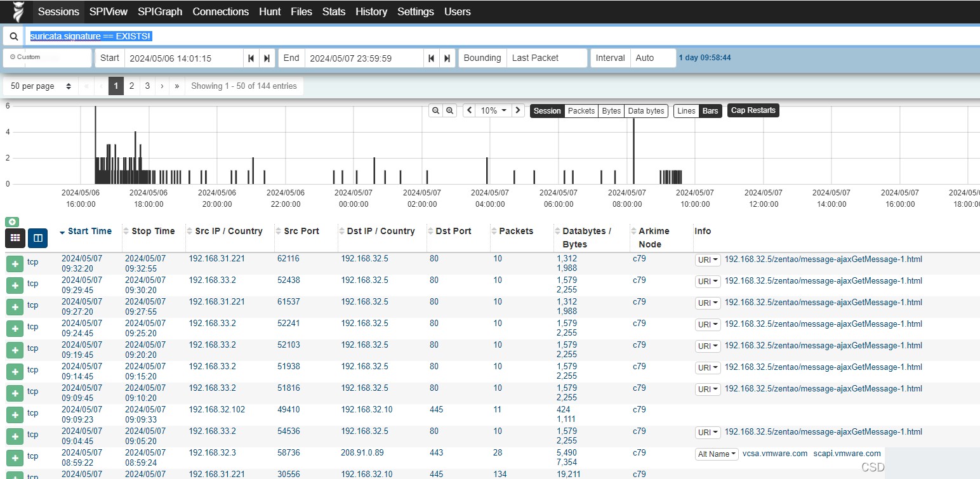Open the column visibility grid button
This screenshot has width=980, height=479.
(15, 238)
